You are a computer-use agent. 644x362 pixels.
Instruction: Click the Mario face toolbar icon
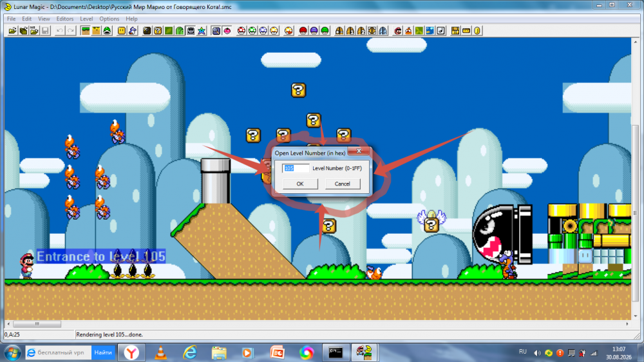[397, 31]
